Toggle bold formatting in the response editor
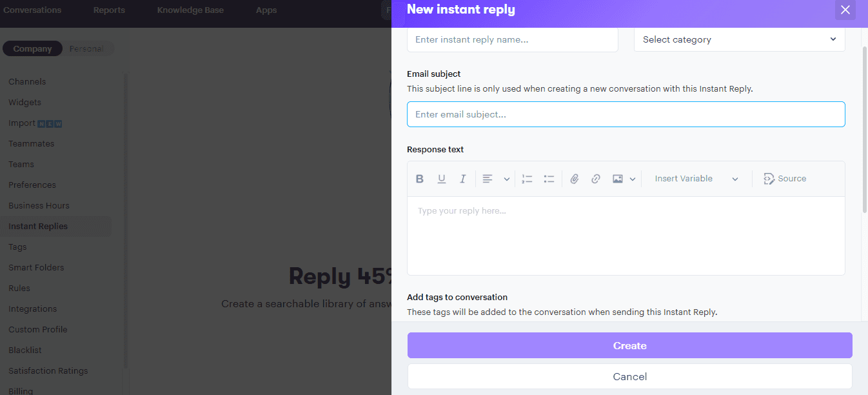Viewport: 868px width, 395px height. tap(420, 179)
